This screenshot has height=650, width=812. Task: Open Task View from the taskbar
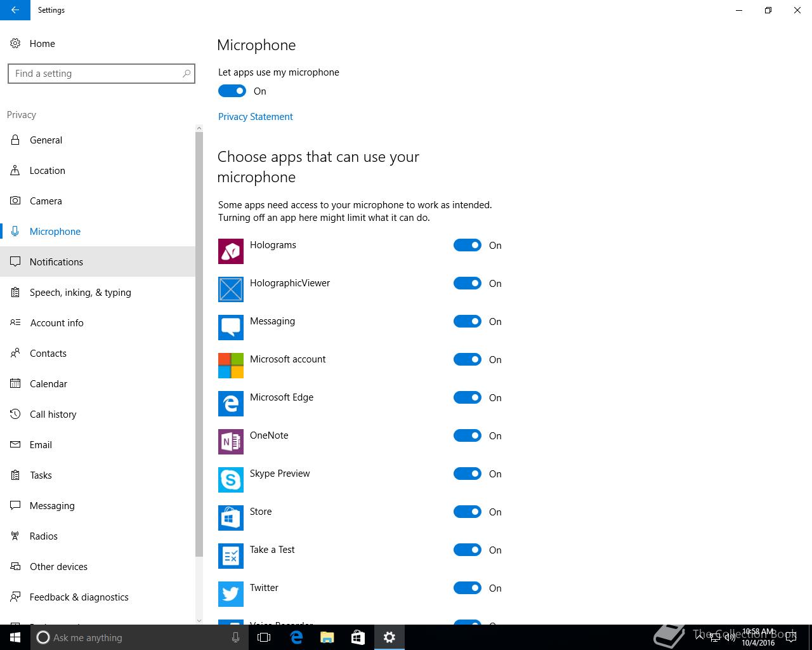pos(264,637)
